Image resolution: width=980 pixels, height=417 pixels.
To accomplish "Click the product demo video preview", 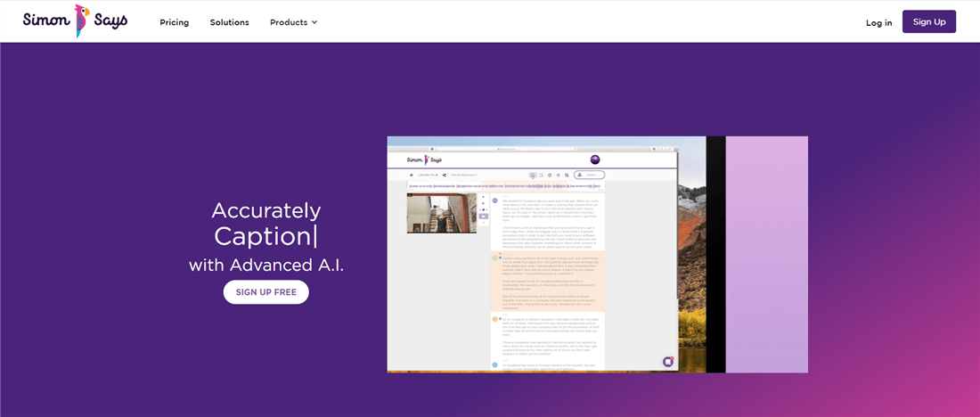I will pos(597,255).
